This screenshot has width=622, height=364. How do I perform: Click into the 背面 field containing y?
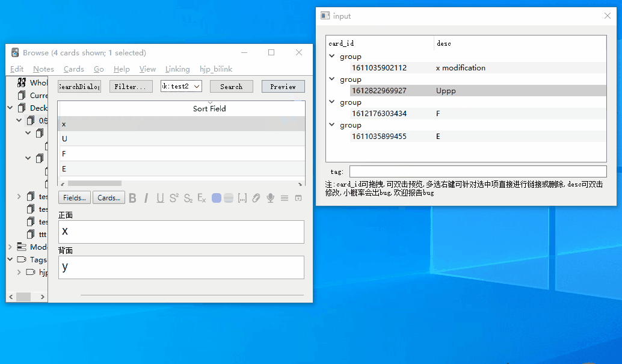[x=181, y=267]
